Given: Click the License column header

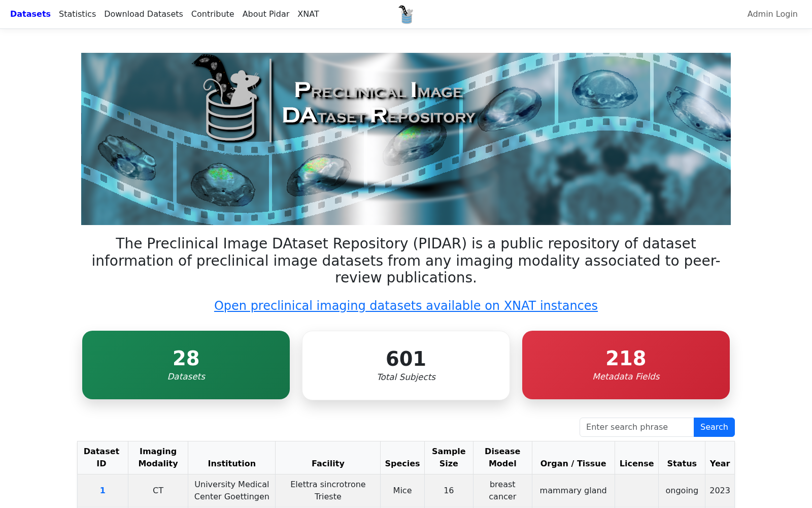Looking at the screenshot, I should pos(636,457).
